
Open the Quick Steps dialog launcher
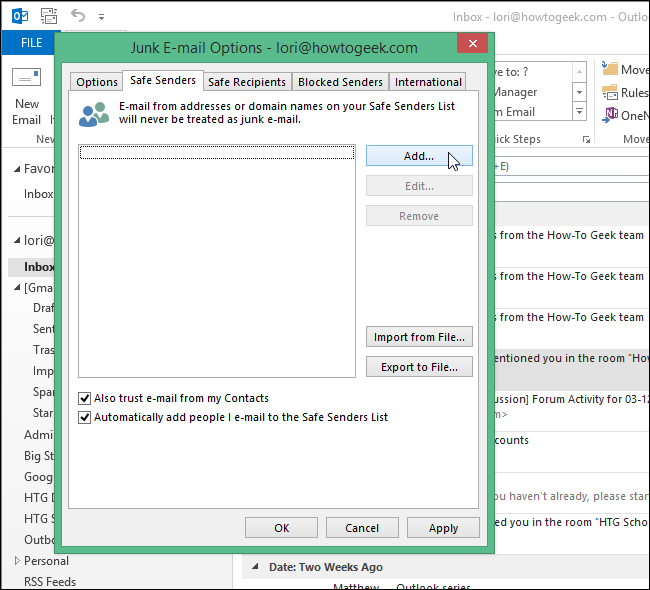pyautogui.click(x=586, y=140)
